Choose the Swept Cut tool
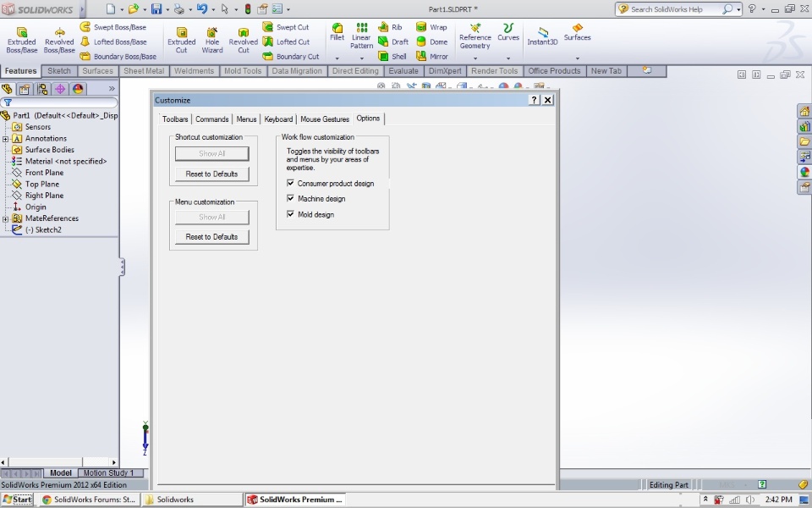812x508 pixels. point(286,27)
